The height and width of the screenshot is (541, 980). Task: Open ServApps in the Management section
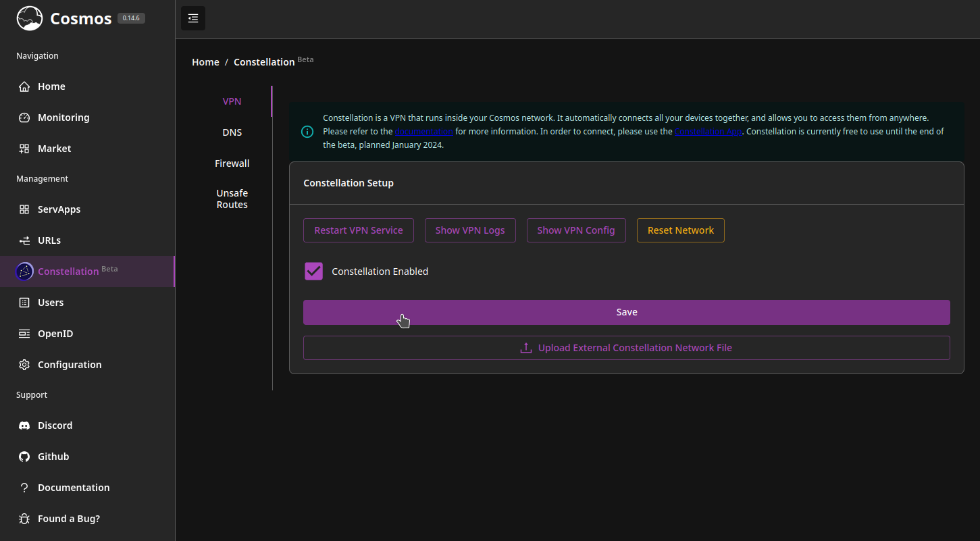coord(59,209)
